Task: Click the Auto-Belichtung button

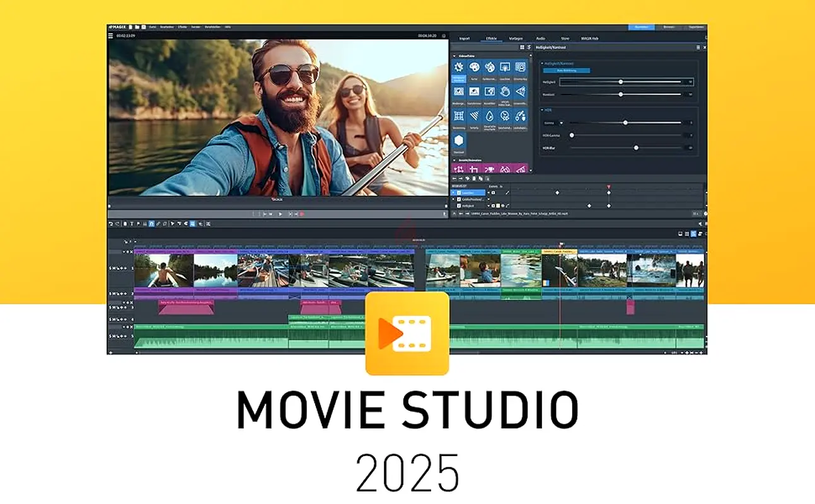Action: click(567, 71)
